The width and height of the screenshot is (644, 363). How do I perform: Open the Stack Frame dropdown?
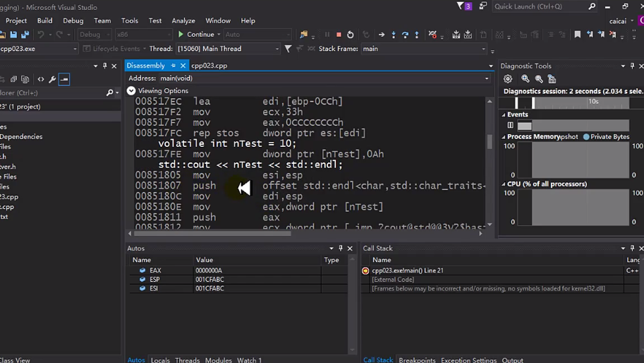click(483, 49)
